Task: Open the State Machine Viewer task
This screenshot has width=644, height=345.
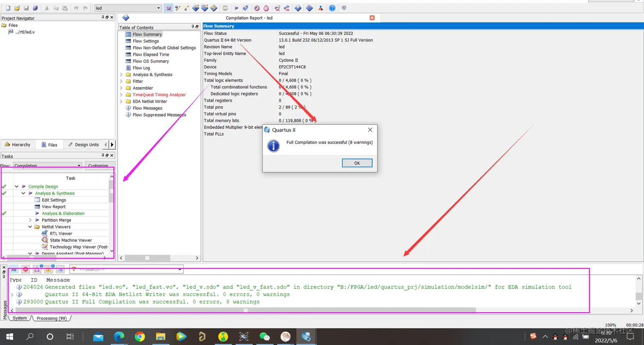Action: coord(71,240)
